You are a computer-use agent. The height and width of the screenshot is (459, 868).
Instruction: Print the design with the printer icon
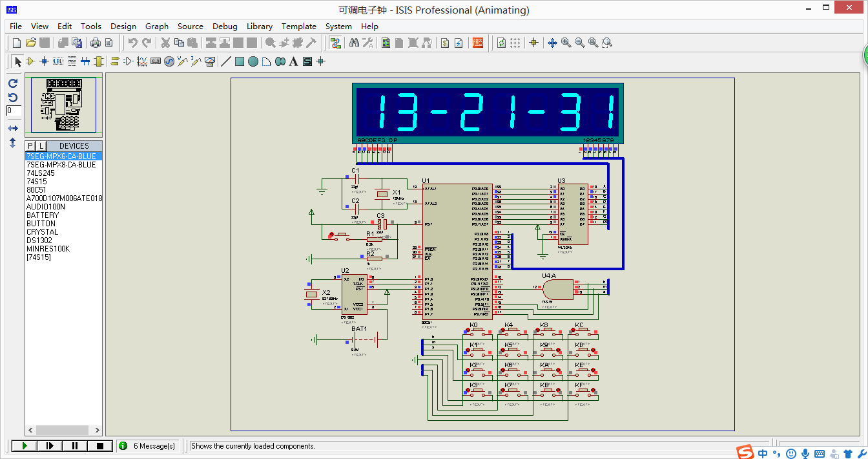coord(96,43)
